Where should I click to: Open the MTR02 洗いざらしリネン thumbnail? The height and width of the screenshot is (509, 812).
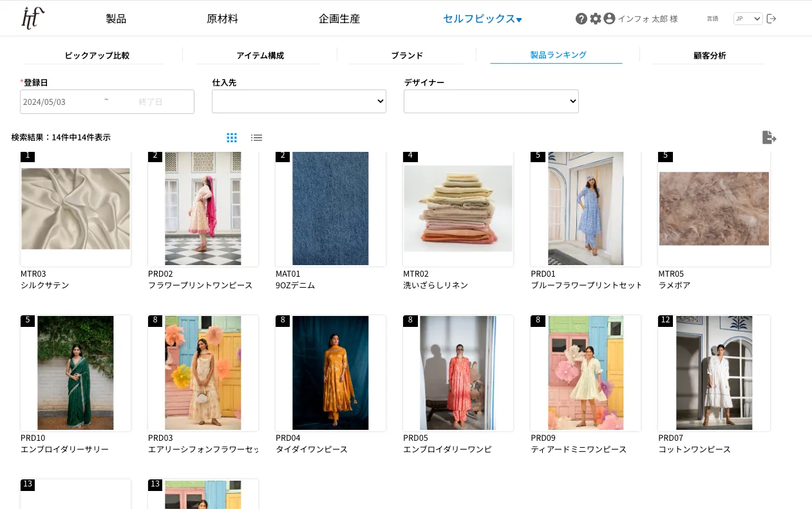pyautogui.click(x=458, y=208)
